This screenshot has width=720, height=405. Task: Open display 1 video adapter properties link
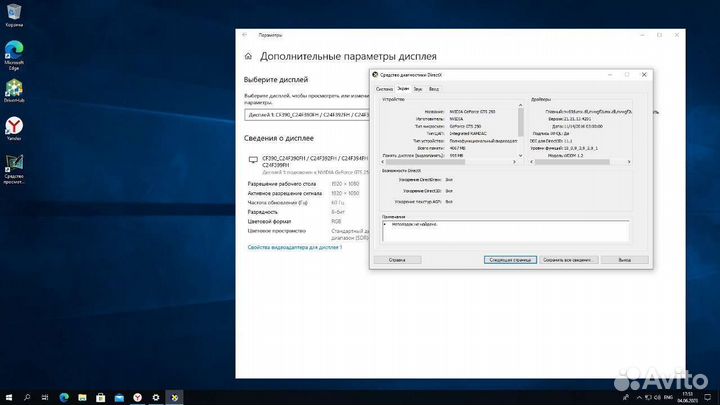[x=295, y=248]
